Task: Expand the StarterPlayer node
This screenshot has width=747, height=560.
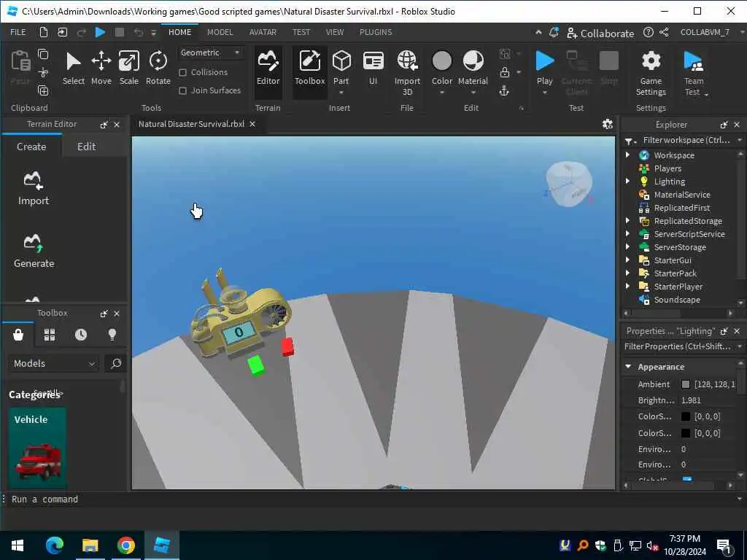Action: [x=627, y=286]
